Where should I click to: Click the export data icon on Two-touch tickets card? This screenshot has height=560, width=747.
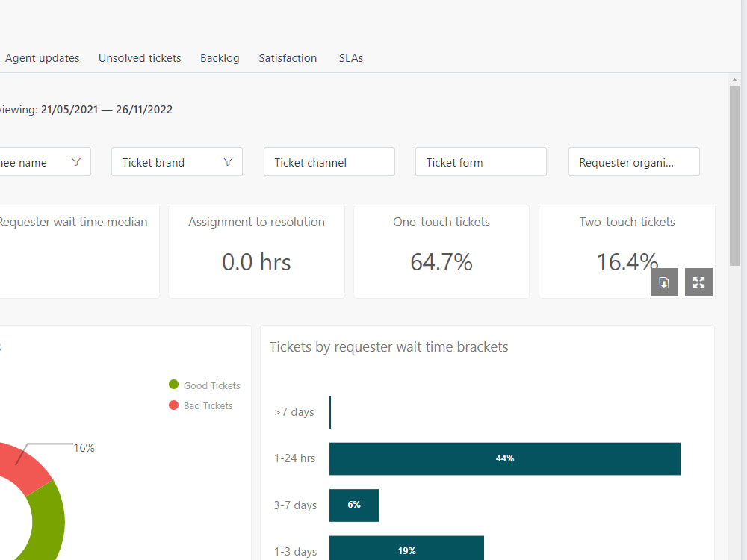(x=664, y=282)
